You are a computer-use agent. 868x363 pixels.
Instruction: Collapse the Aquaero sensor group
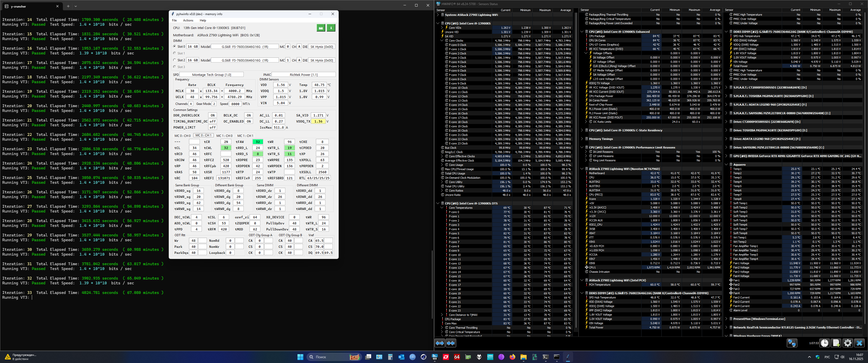tap(726, 165)
